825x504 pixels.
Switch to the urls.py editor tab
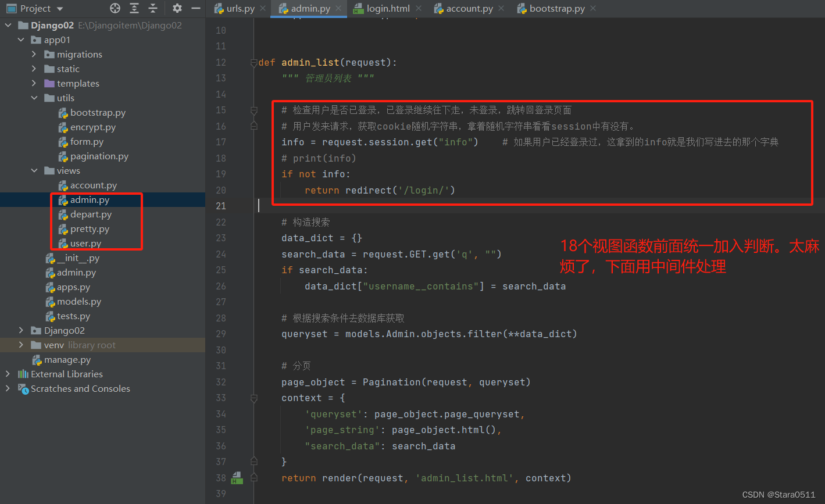click(x=241, y=9)
